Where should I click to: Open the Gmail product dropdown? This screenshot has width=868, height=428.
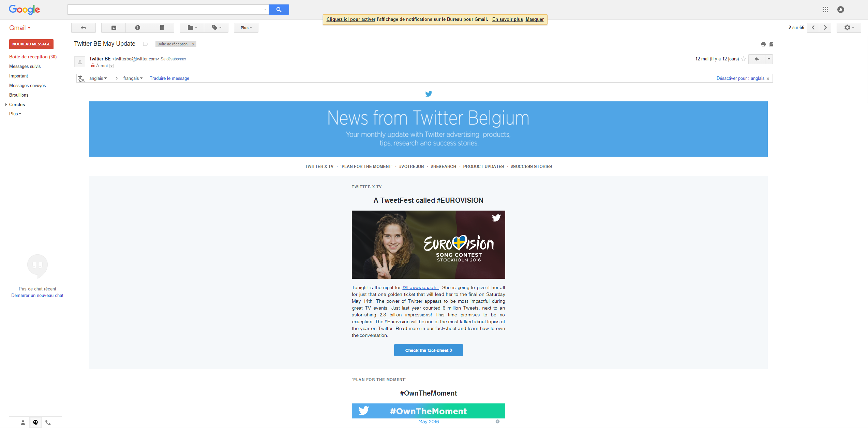point(20,28)
